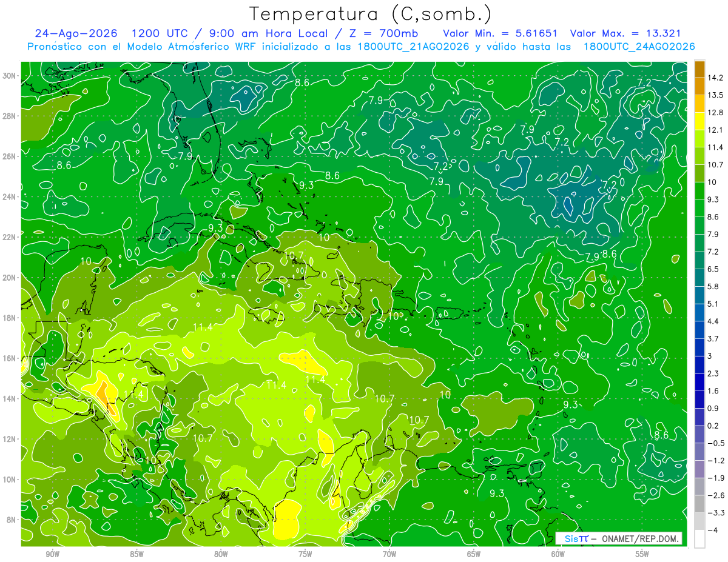Click the '-3.3' value on the color scale

pos(715,513)
